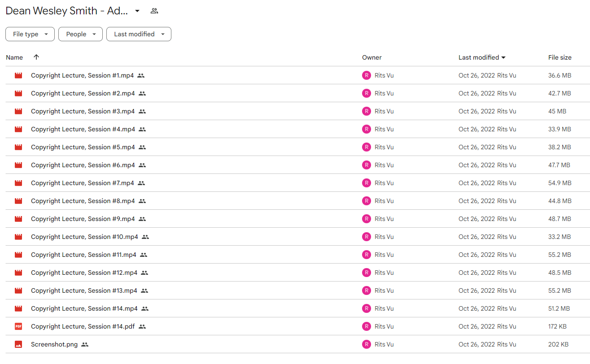Expand folder title dropdown arrow
Viewport: 590px width, 364px height.
[137, 11]
